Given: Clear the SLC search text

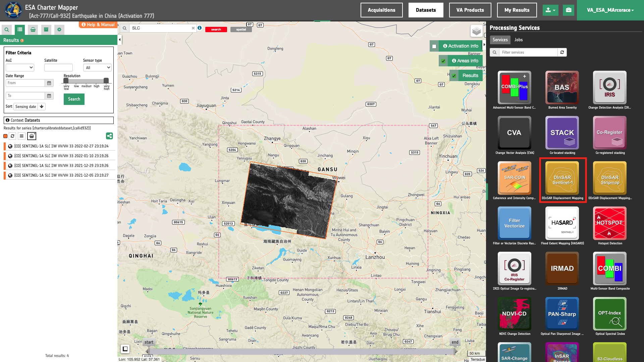Looking at the screenshot, I should (193, 28).
